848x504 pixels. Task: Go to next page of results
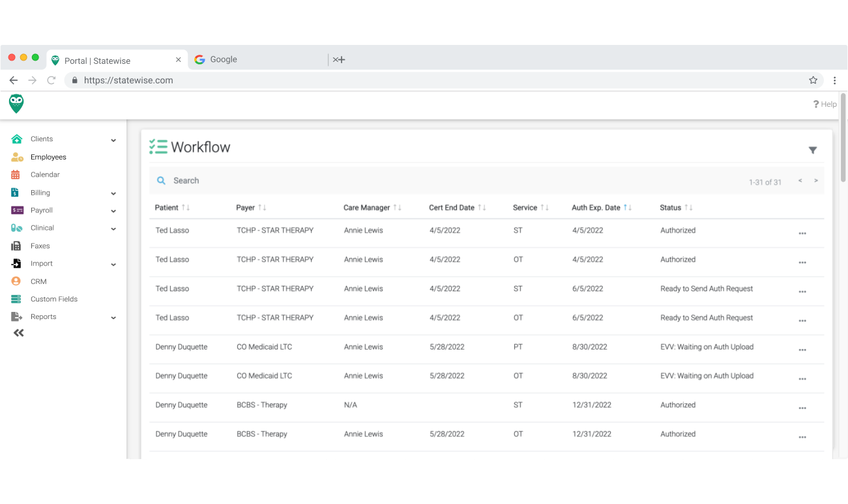[816, 181]
